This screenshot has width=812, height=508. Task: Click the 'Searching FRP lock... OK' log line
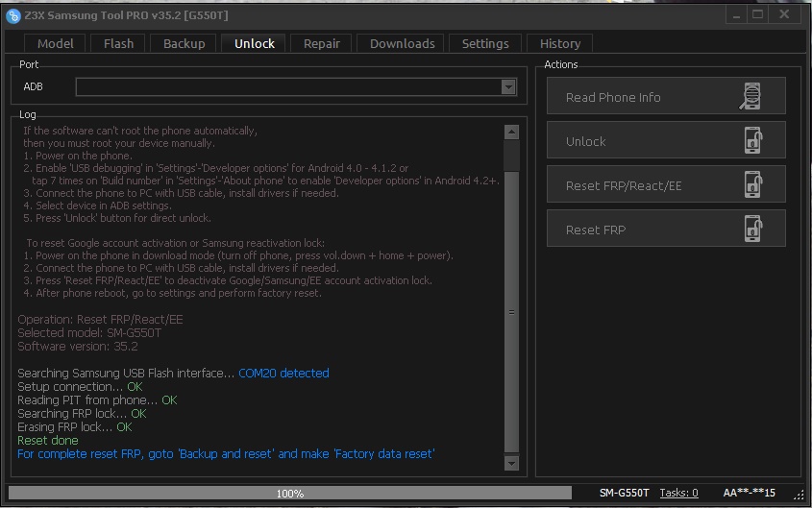tap(82, 413)
